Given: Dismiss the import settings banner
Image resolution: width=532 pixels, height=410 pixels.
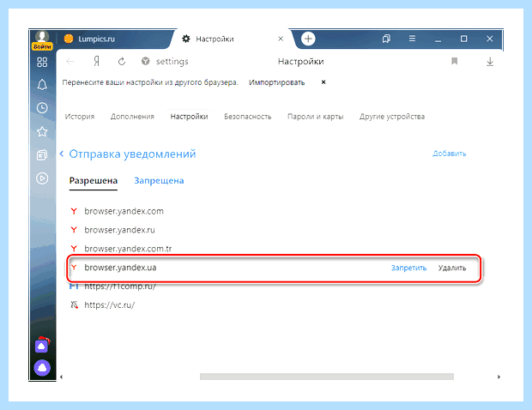Looking at the screenshot, I should 323,82.
